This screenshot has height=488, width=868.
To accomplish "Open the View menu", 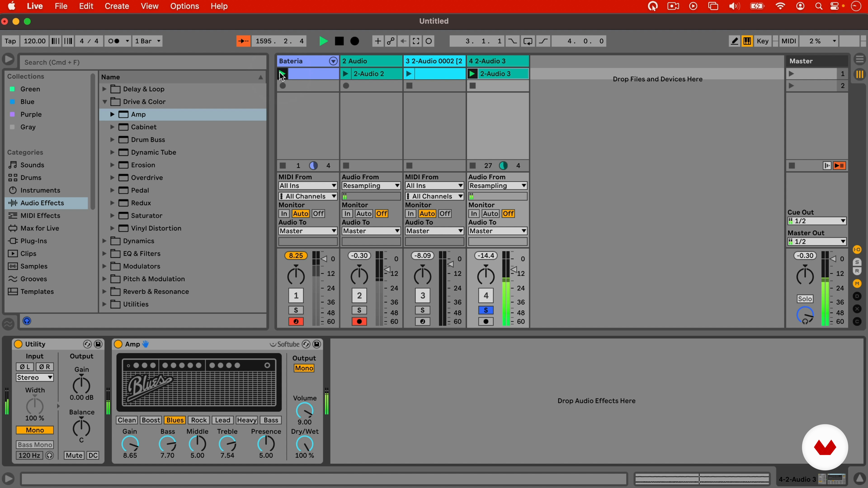I will (150, 6).
